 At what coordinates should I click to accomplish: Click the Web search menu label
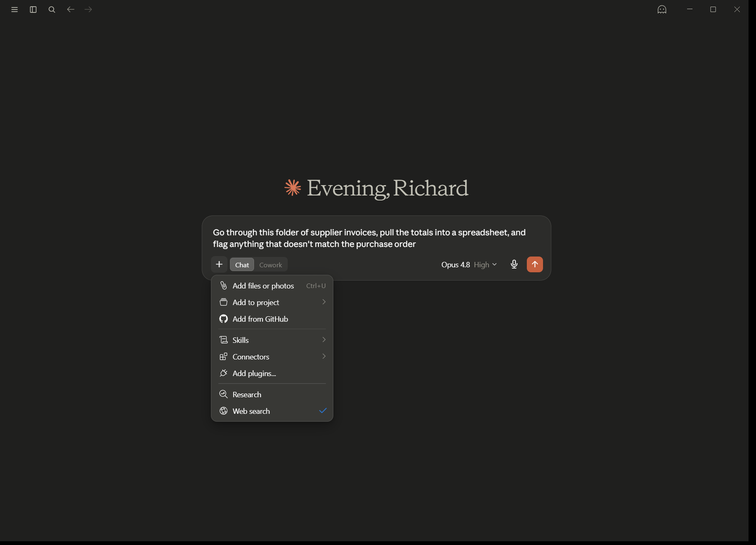click(251, 411)
